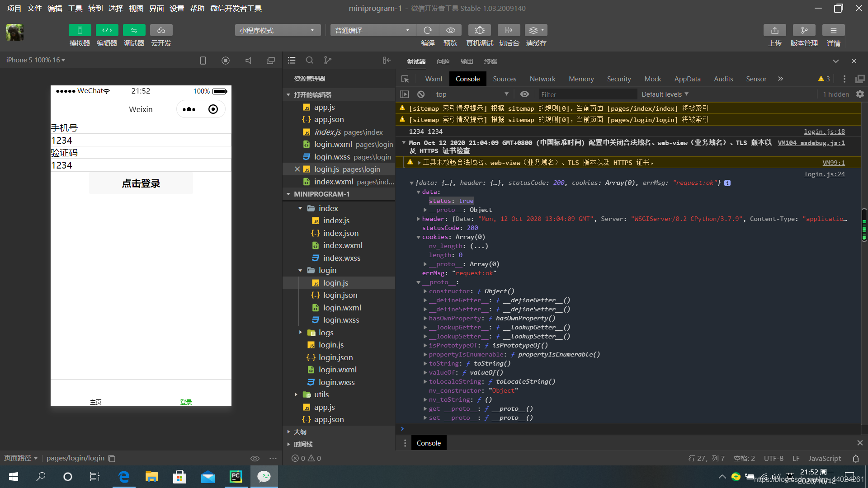Screen dimensions: 868x488
Task: Open the details (详情) icon
Action: coord(834,30)
